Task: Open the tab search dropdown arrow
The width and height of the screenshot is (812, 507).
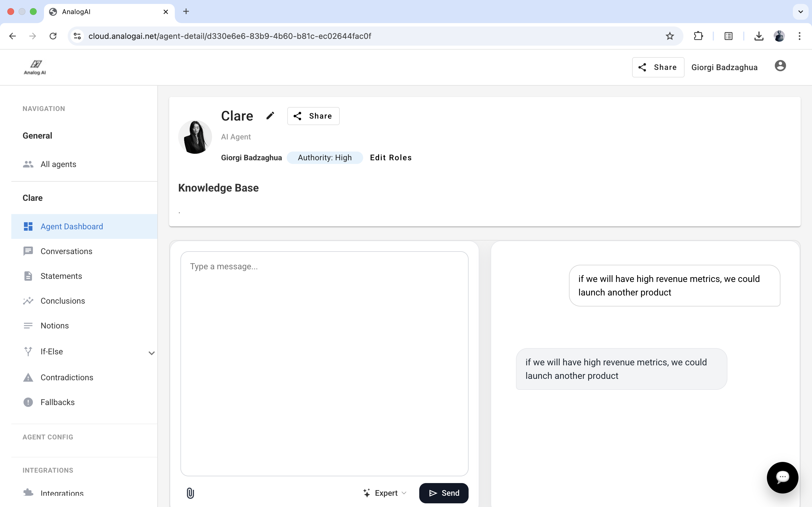Action: tap(800, 12)
